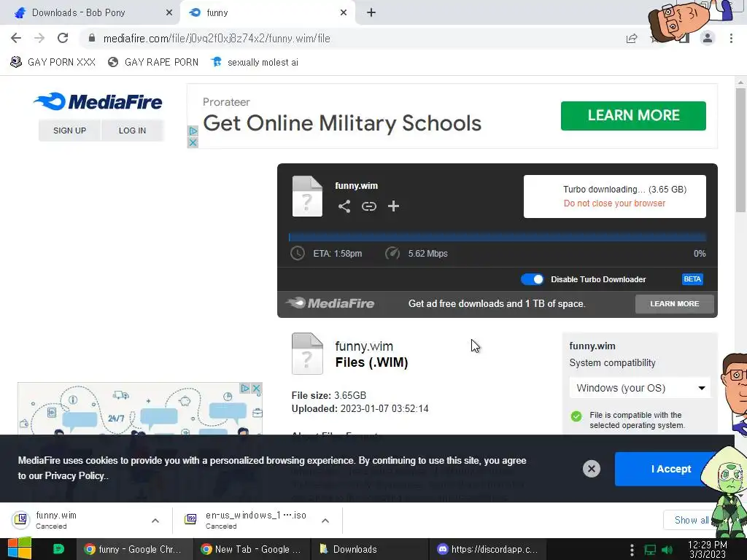747x560 pixels.
Task: Open a new browser tab with plus
Action: pos(371,13)
